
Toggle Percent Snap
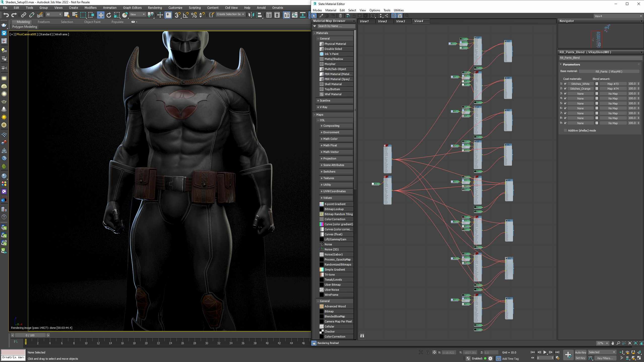pyautogui.click(x=194, y=15)
